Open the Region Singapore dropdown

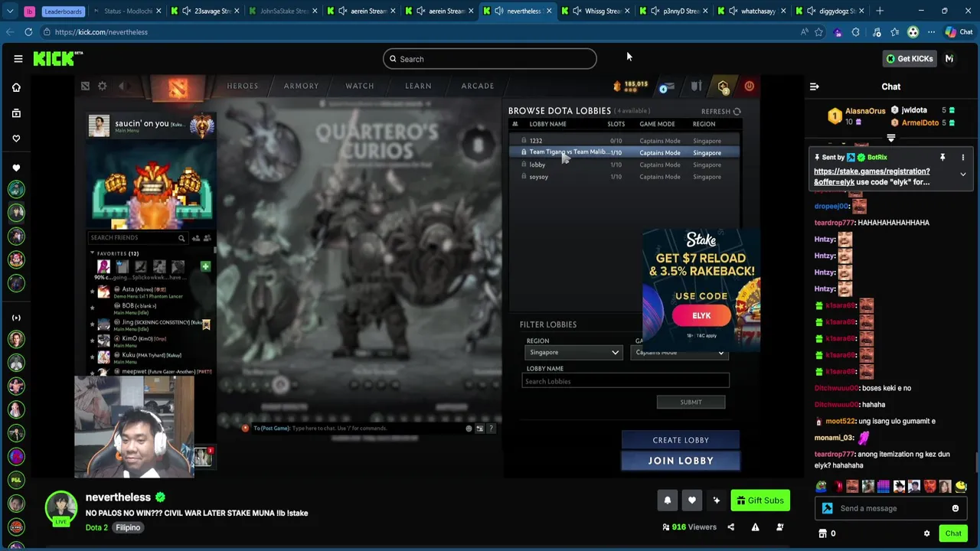pyautogui.click(x=573, y=353)
